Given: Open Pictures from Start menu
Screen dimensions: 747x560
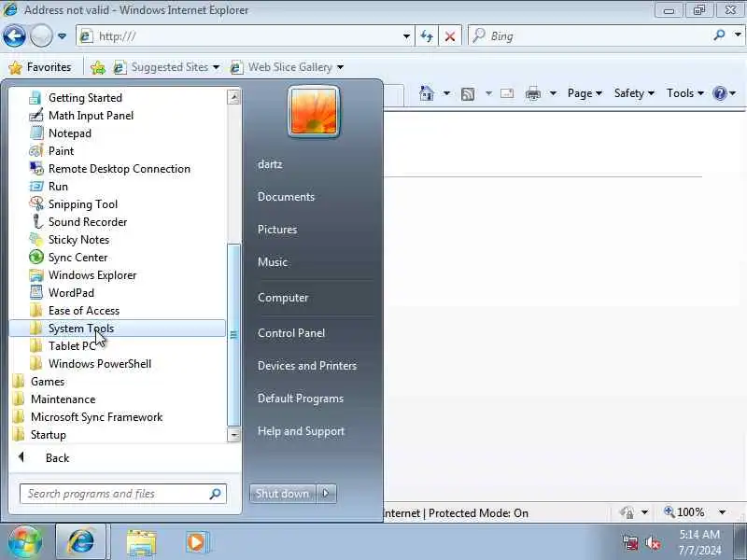Looking at the screenshot, I should coord(277,229).
